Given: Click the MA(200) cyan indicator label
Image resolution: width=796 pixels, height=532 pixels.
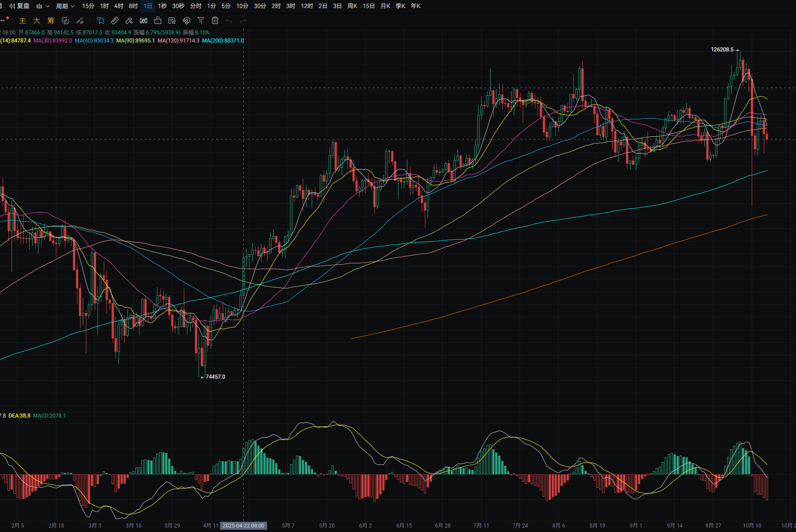Looking at the screenshot, I should (223, 41).
